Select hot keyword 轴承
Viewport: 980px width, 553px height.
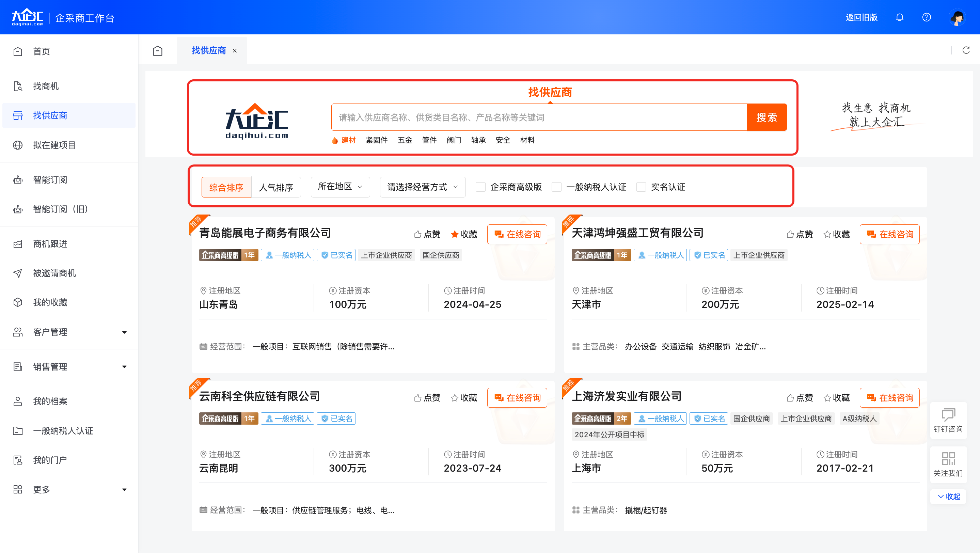tap(478, 140)
